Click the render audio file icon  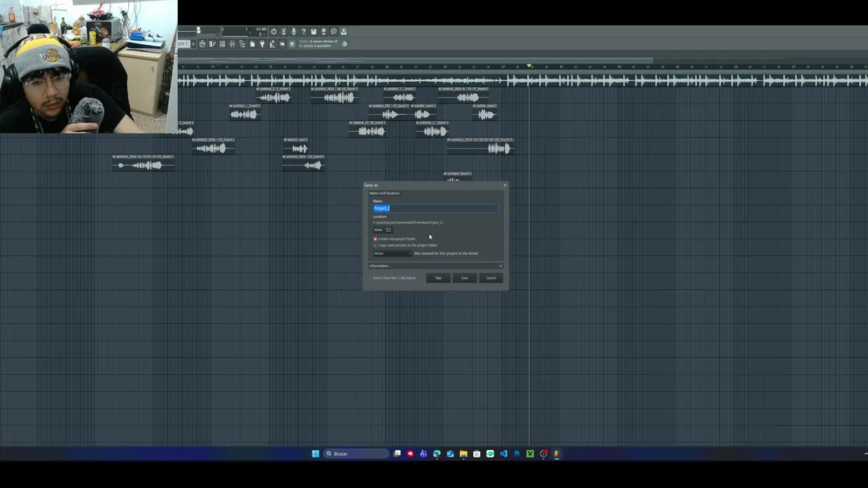click(323, 31)
